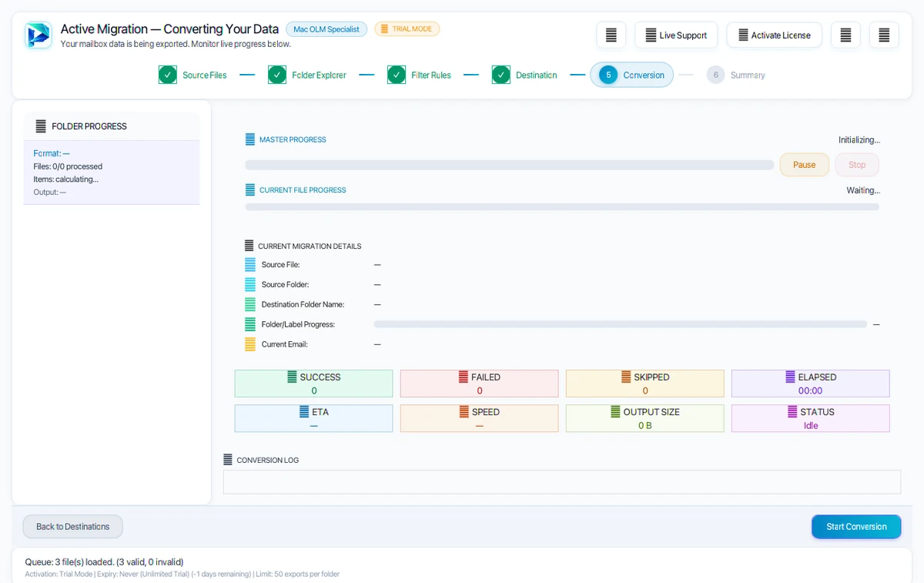This screenshot has height=583, width=924.
Task: Go to the Destination step
Action: tap(524, 75)
